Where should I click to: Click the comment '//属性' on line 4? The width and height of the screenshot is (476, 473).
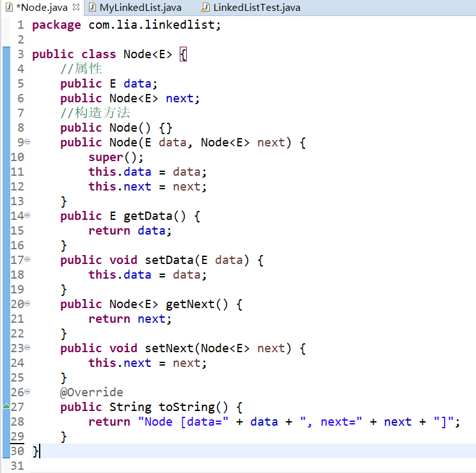[81, 69]
